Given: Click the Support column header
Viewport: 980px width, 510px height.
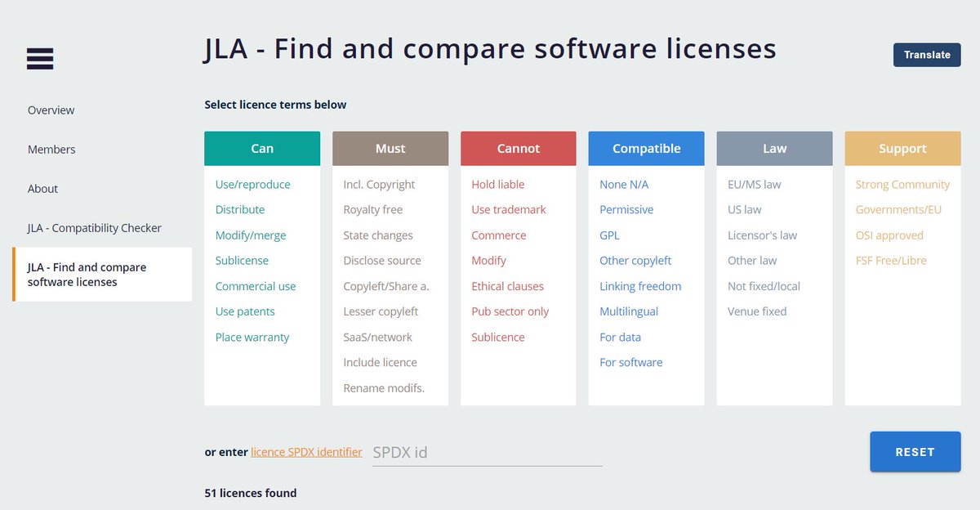Looking at the screenshot, I should 902,149.
